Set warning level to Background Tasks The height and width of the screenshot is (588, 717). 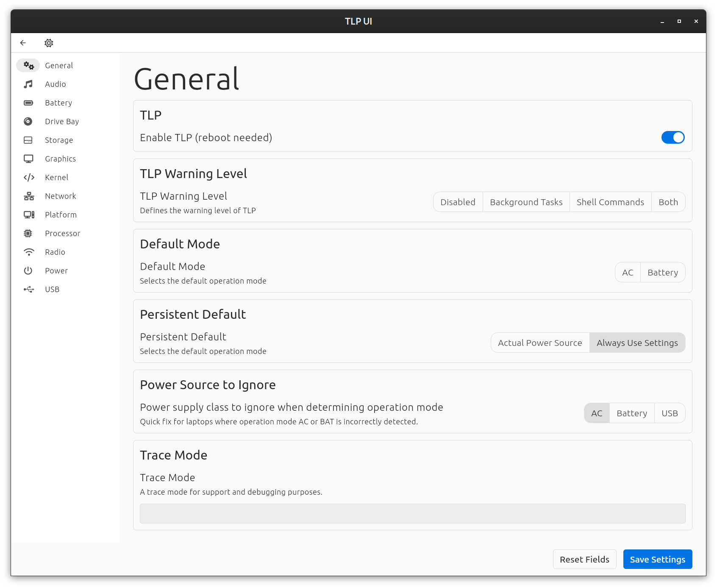click(526, 202)
